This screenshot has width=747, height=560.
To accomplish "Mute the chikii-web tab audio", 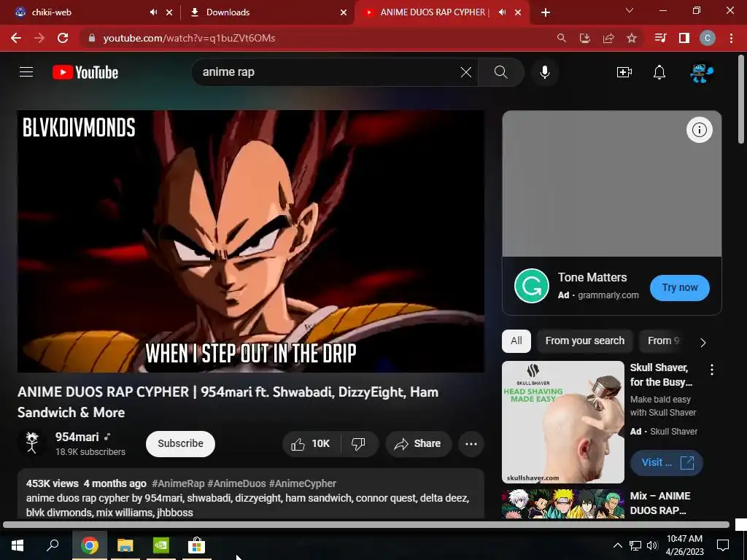I will click(153, 12).
